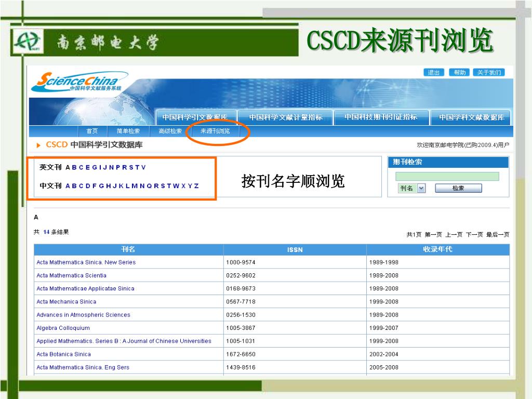Open Algebra Colloquium journal
This screenshot has width=532, height=399.
coord(63,328)
